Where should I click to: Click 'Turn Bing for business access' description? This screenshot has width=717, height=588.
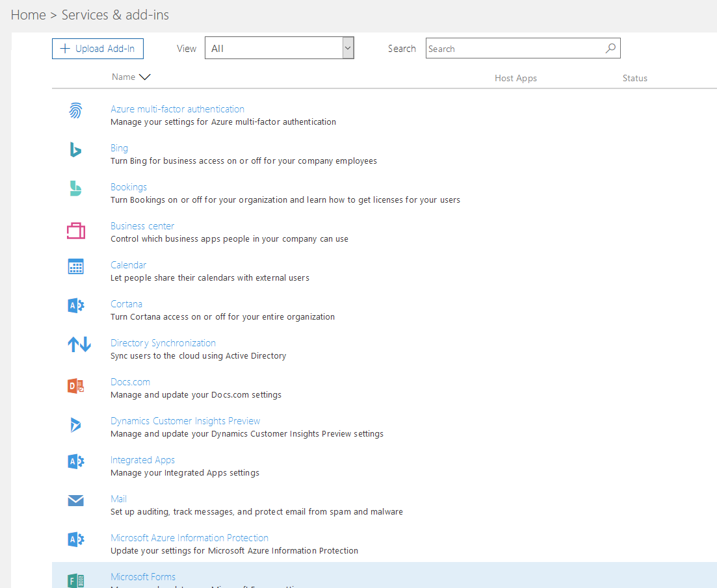(244, 161)
